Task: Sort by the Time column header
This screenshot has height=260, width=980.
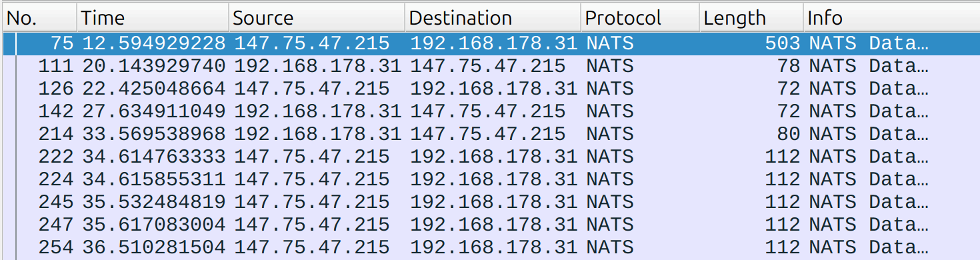Action: pos(153,17)
